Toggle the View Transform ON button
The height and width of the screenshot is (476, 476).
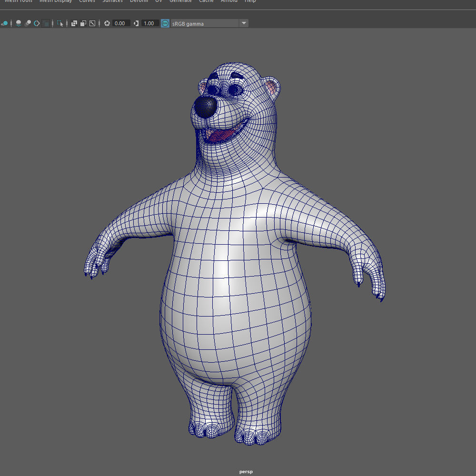(165, 23)
